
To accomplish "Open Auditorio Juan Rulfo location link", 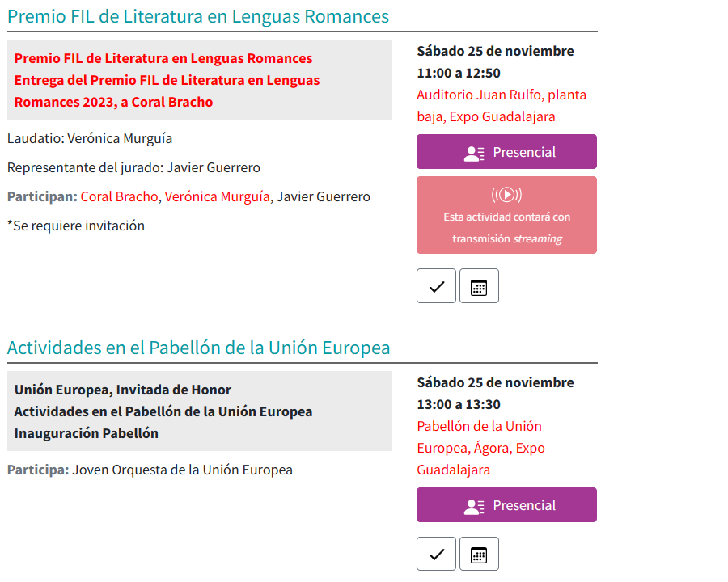I will [502, 106].
